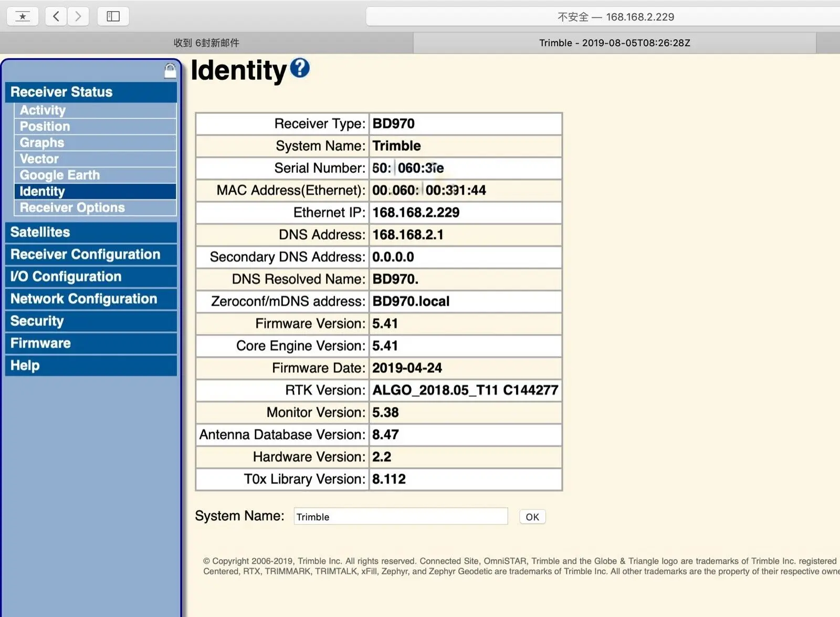
Task: Select the System Name value Trimble in table
Action: (x=397, y=146)
